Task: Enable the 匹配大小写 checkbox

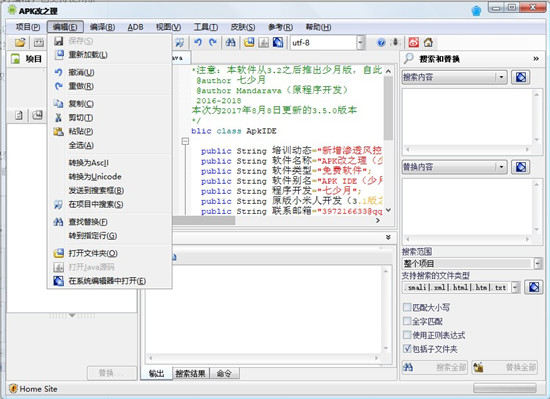Action: point(407,307)
